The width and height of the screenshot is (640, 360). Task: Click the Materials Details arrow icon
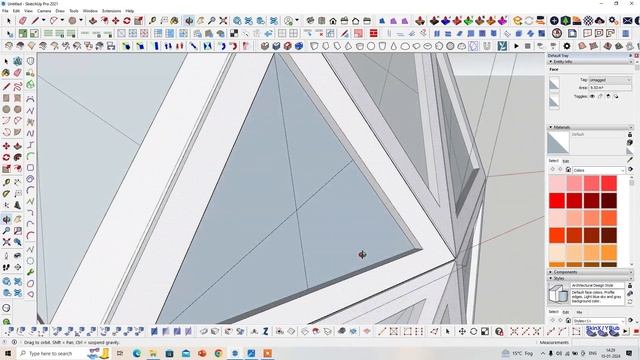click(630, 169)
